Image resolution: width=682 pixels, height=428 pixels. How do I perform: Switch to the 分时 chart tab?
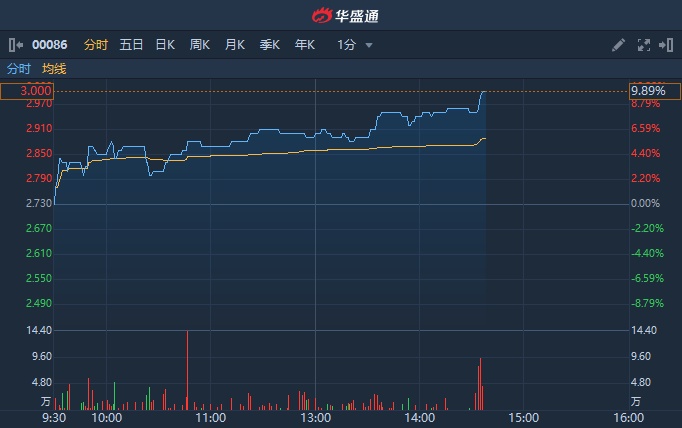(96, 45)
